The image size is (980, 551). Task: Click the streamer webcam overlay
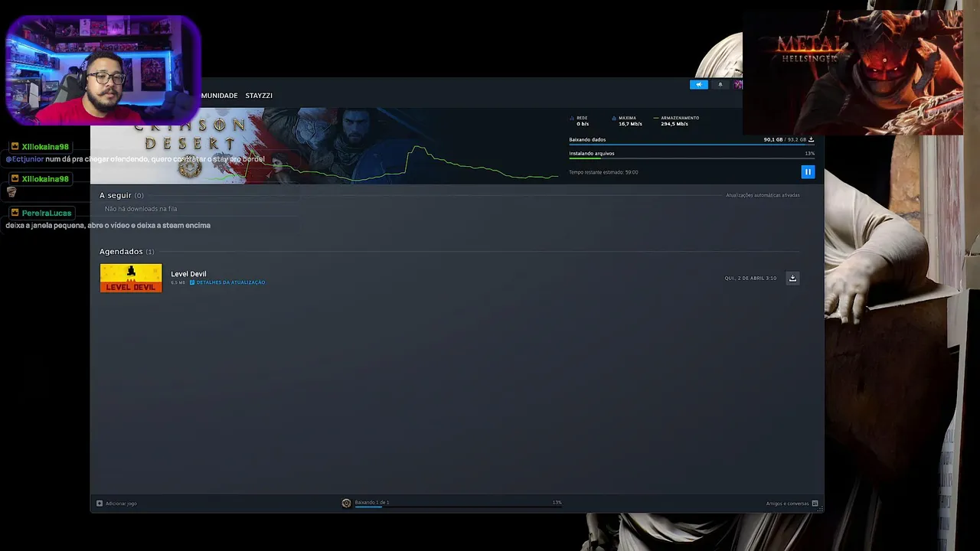tap(103, 70)
